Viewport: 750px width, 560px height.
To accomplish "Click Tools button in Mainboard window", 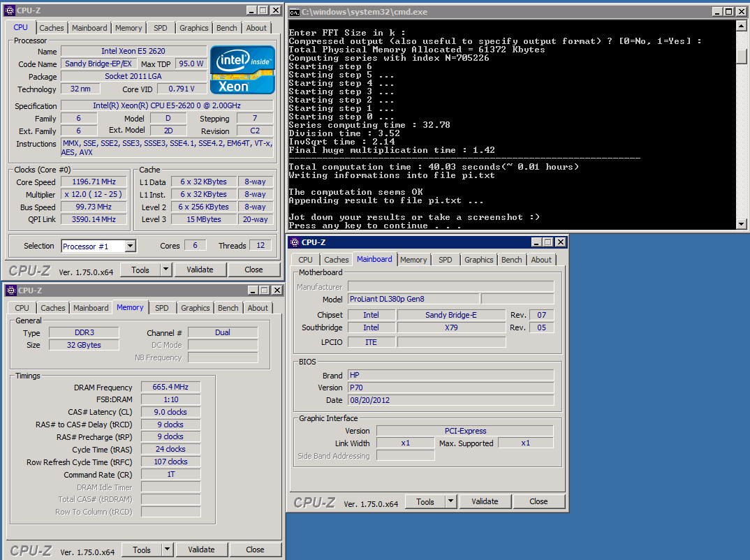I will (x=425, y=501).
